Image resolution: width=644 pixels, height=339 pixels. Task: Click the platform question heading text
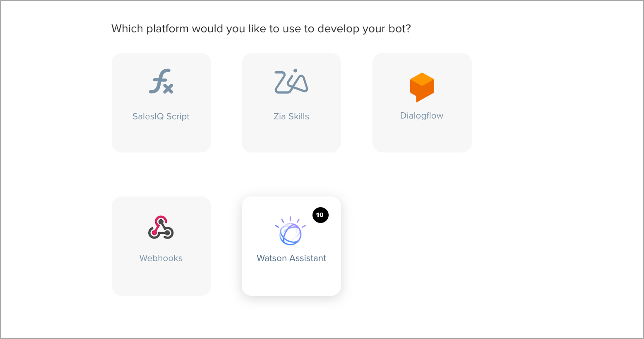261,29
